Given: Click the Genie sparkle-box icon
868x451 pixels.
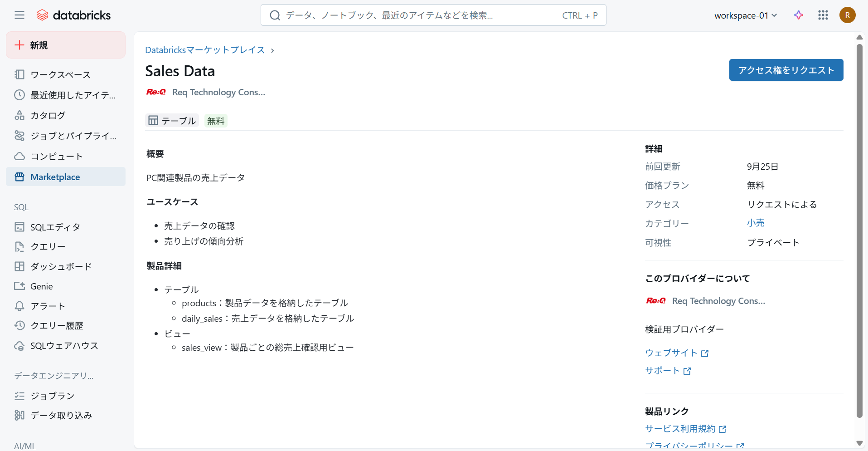Looking at the screenshot, I should 19,286.
